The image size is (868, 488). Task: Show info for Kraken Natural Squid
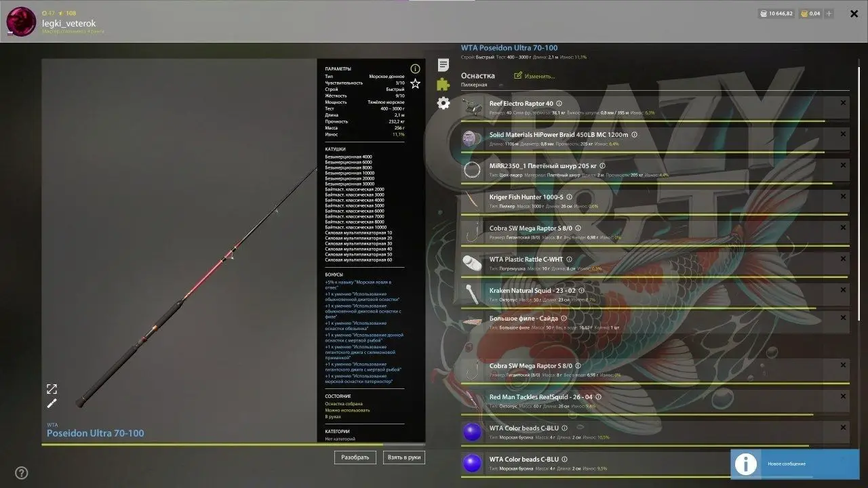pos(581,291)
